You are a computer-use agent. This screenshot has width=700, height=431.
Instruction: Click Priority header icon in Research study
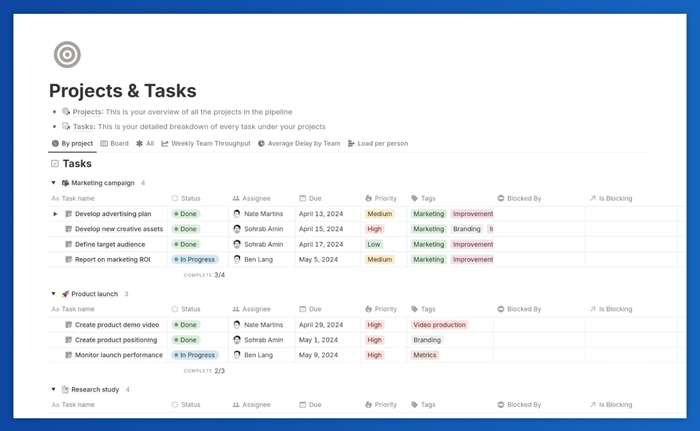click(x=368, y=405)
